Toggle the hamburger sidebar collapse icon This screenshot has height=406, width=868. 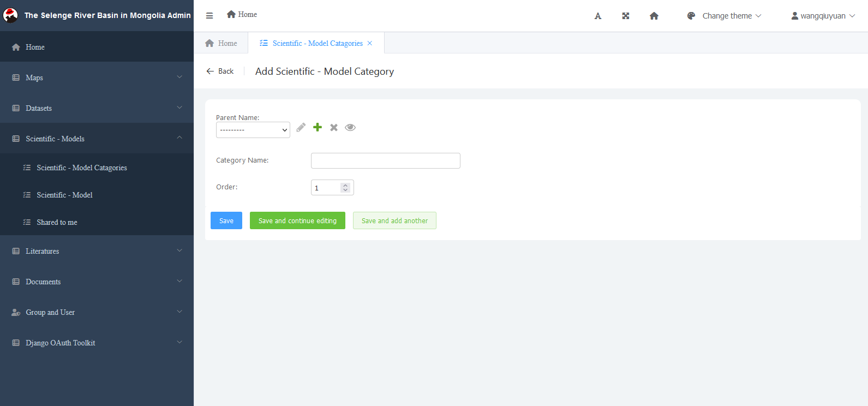[209, 16]
